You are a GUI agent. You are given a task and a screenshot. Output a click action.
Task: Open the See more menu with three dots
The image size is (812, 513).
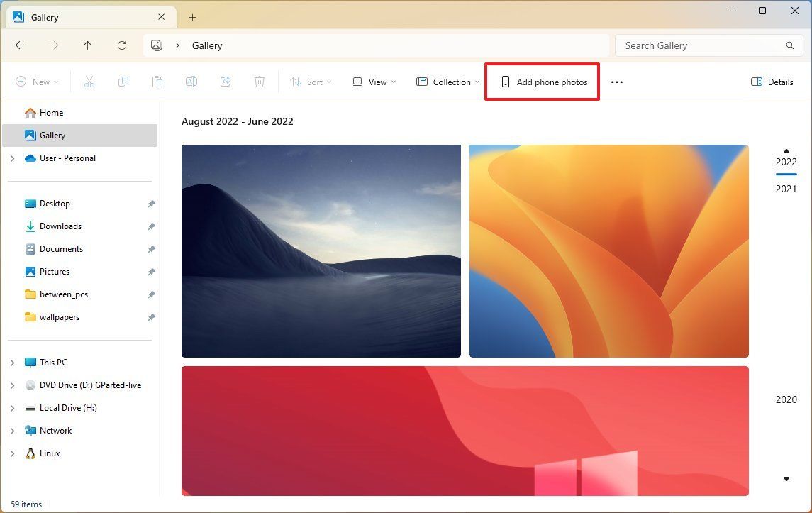click(x=616, y=82)
